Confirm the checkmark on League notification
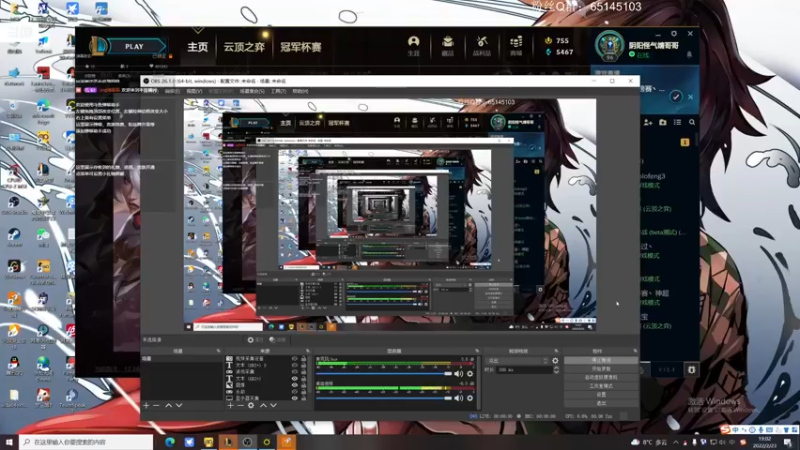The width and height of the screenshot is (800, 450). (676, 96)
